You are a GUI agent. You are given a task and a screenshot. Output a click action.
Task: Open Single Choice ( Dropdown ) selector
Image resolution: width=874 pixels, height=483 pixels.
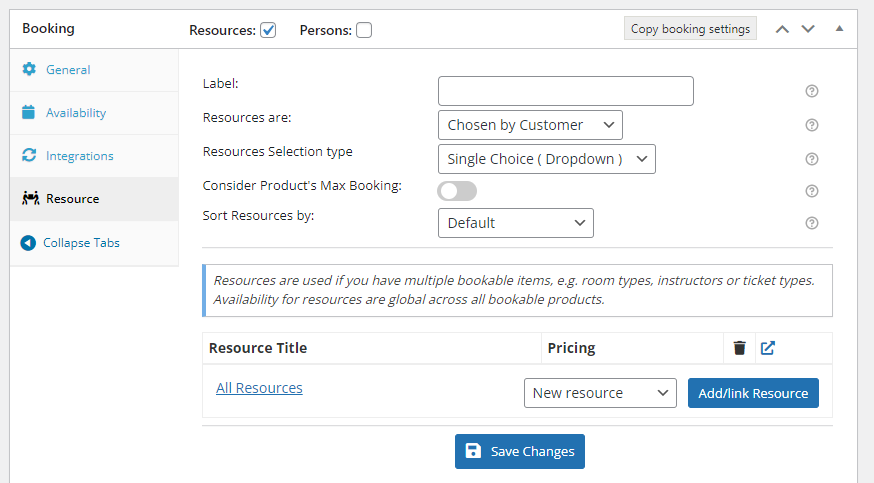[x=547, y=159]
